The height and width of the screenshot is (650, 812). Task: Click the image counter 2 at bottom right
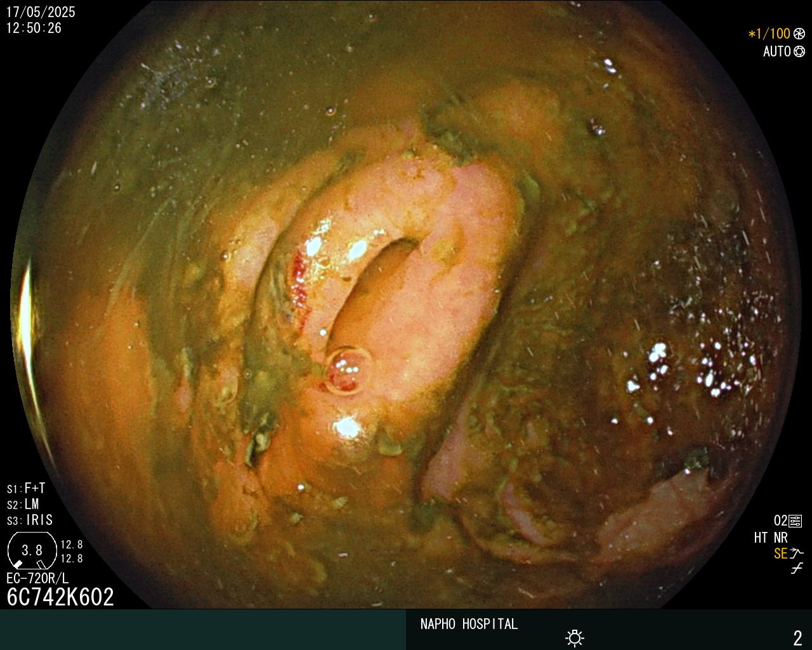797,637
